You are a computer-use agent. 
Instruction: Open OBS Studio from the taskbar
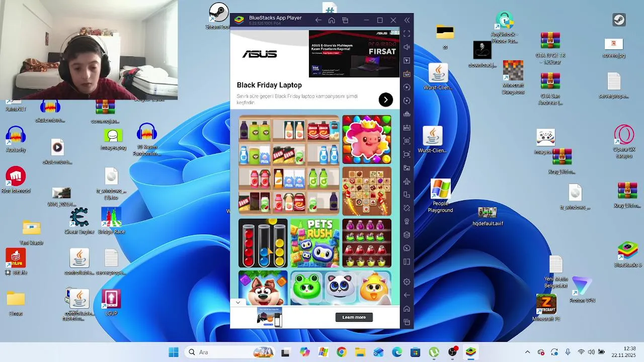(453, 352)
